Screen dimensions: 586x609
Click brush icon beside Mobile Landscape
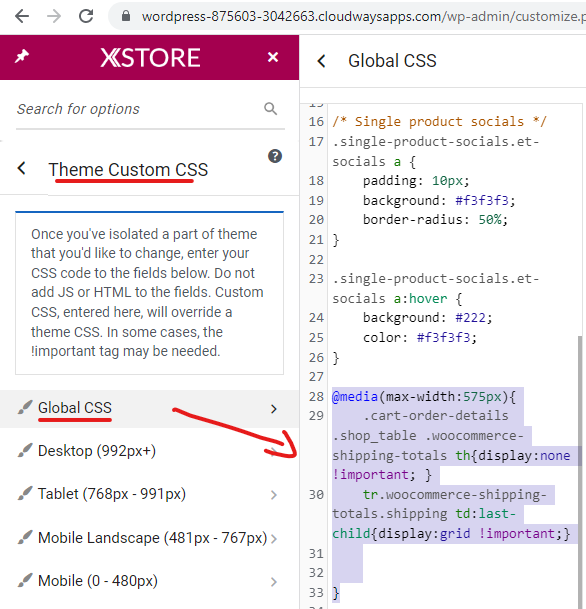tap(25, 538)
